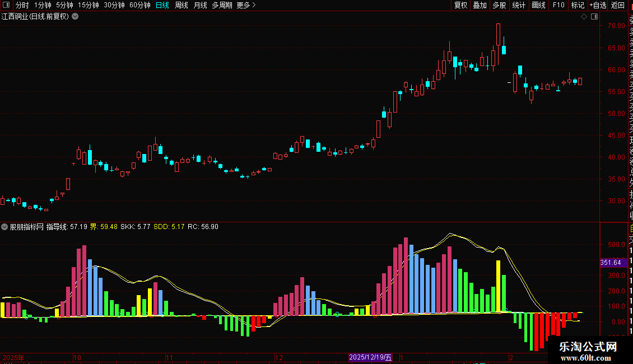The height and width of the screenshot is (364, 633).
Task: Click the SKK: 5.77 indicator value
Action: 135,227
